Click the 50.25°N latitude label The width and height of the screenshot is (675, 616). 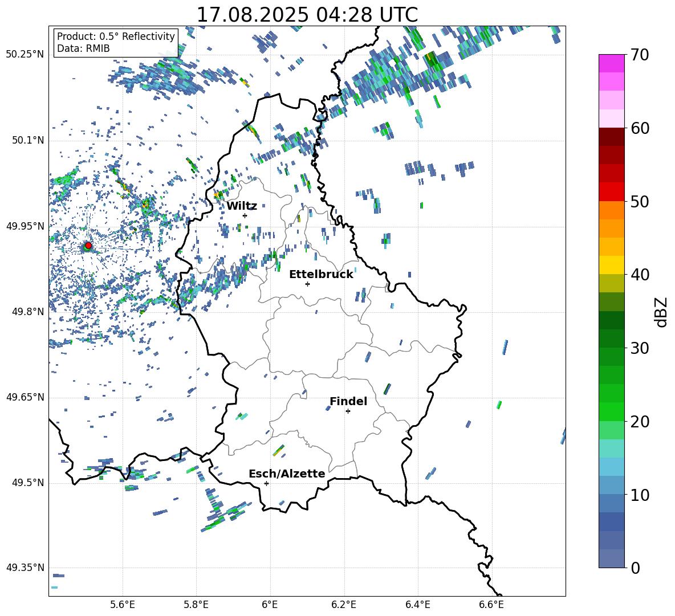pyautogui.click(x=25, y=55)
